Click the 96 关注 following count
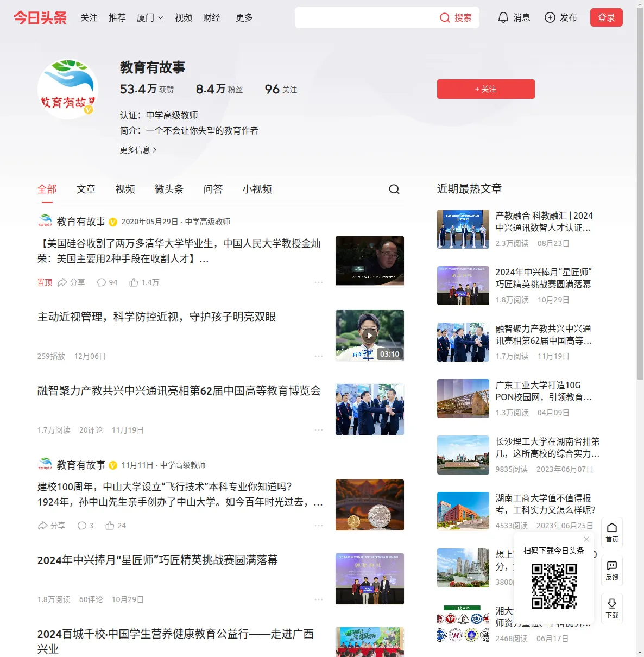Viewport: 644px width, 657px height. (x=281, y=89)
